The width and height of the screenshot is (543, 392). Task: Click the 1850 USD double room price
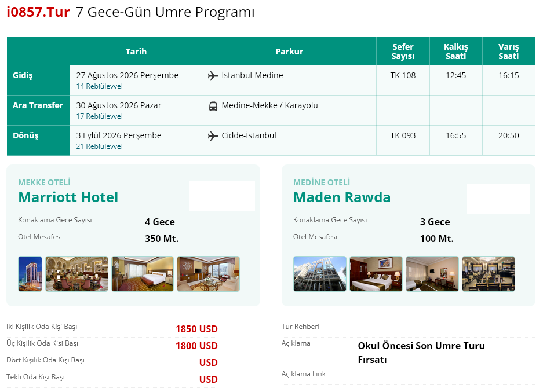click(x=196, y=329)
